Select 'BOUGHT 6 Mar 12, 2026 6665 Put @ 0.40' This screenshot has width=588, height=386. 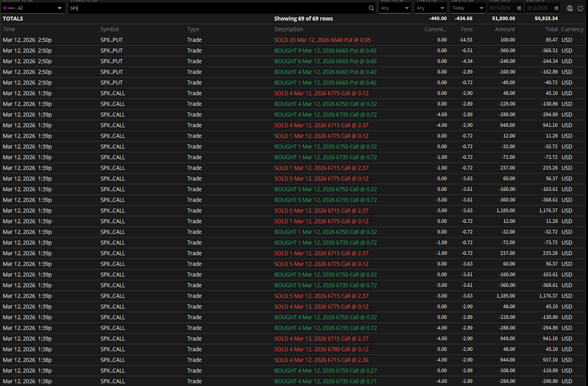tap(325, 61)
